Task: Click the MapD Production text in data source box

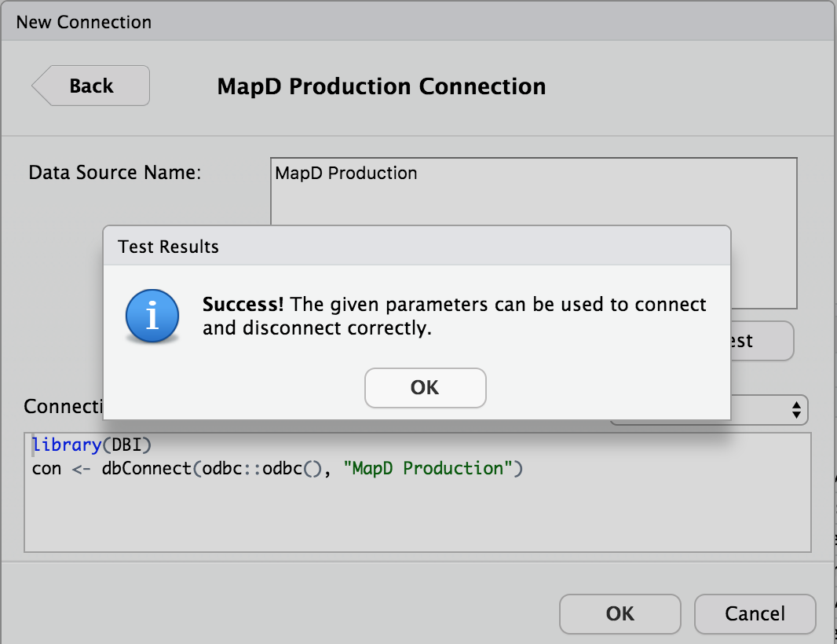Action: [x=346, y=173]
